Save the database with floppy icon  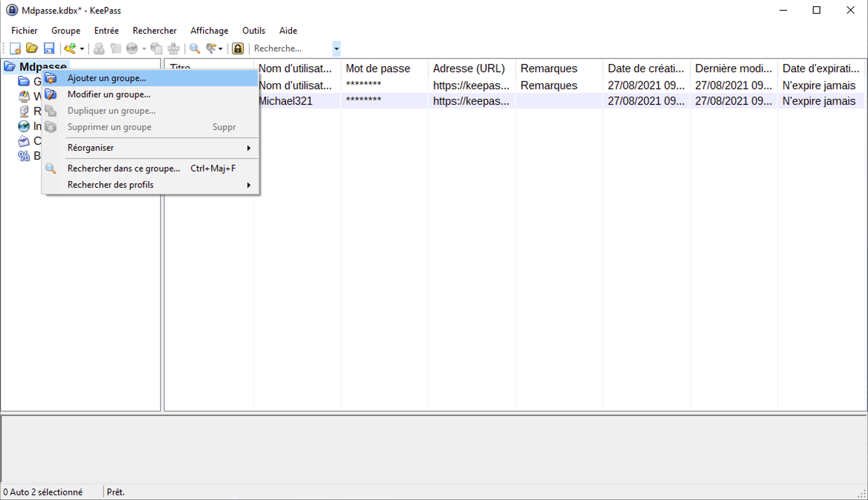click(x=49, y=49)
